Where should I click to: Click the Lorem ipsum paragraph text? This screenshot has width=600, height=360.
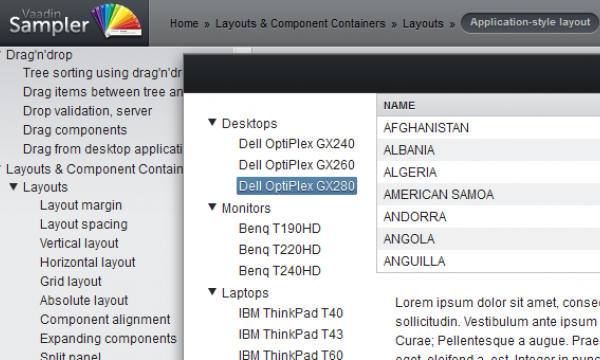pos(497,328)
